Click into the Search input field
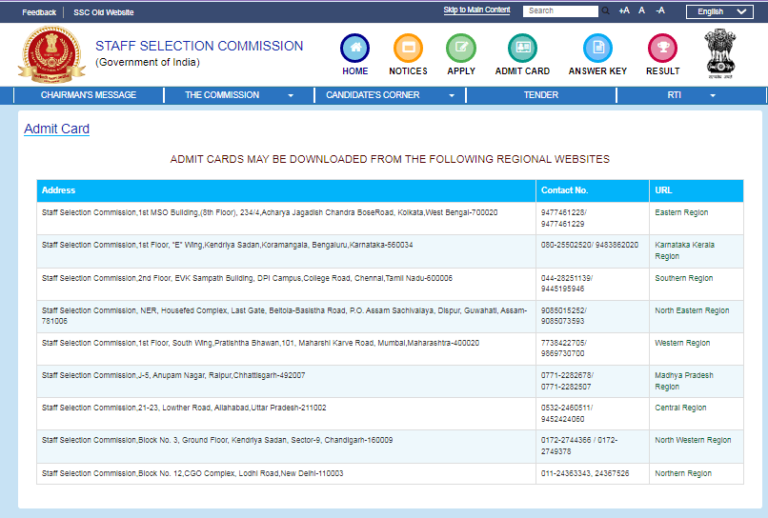The width and height of the screenshot is (768, 518). [560, 11]
